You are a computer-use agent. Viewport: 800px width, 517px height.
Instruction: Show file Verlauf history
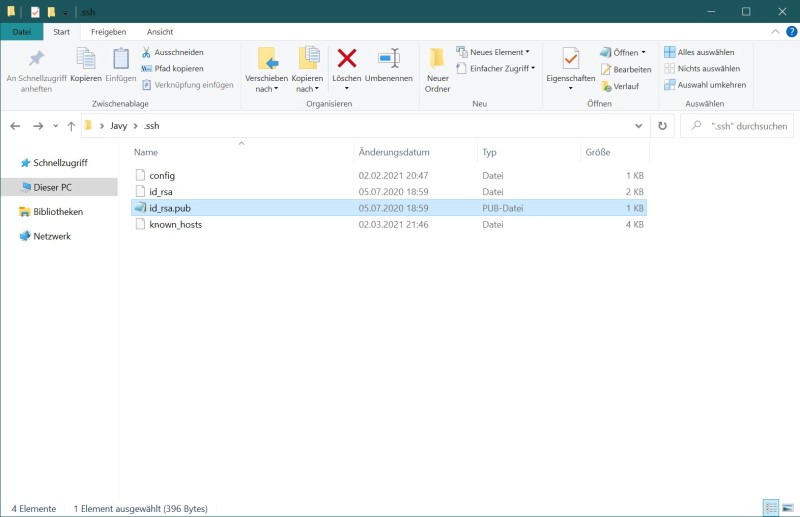(x=620, y=86)
